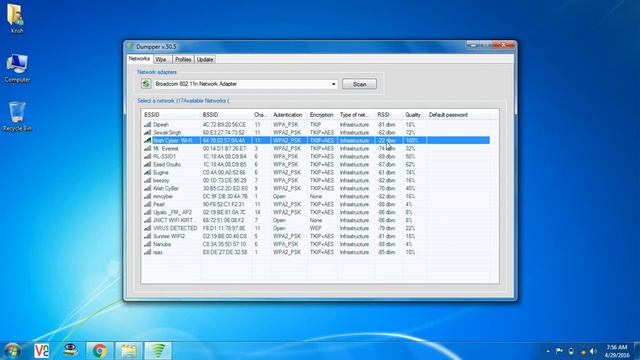The height and width of the screenshot is (360, 640).
Task: Click the Select a network label
Action: point(183,100)
